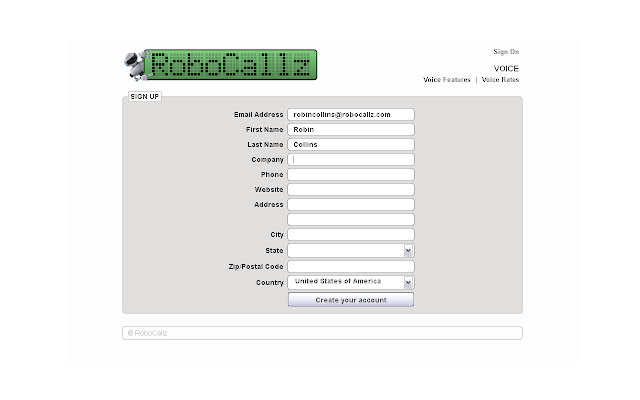The image size is (640, 400).
Task: Open the Country dropdown
Action: pyautogui.click(x=351, y=282)
